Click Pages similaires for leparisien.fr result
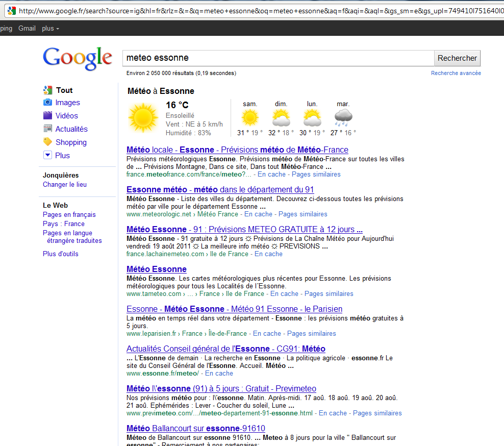The height and width of the screenshot is (446, 504). (x=312, y=333)
